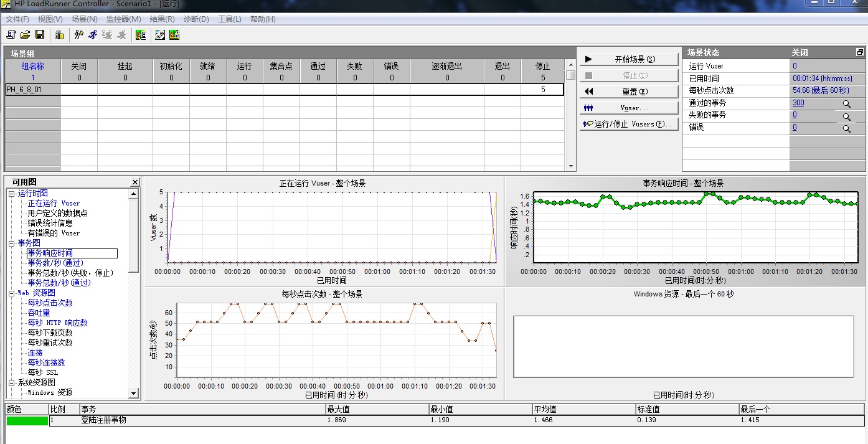Save the scenario with the floppy disk icon

pyautogui.click(x=40, y=35)
